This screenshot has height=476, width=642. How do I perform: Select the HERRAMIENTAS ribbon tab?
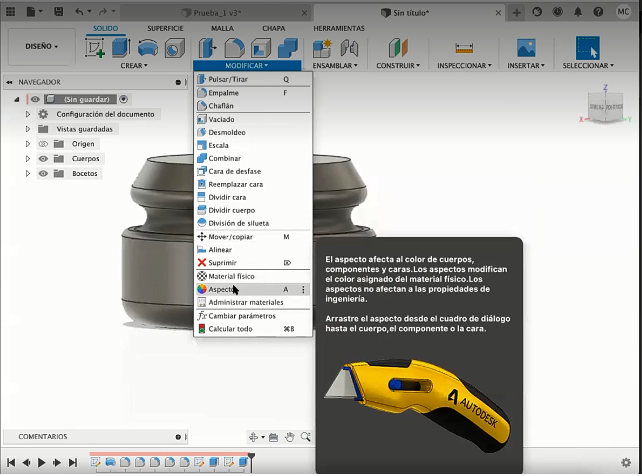pos(339,28)
